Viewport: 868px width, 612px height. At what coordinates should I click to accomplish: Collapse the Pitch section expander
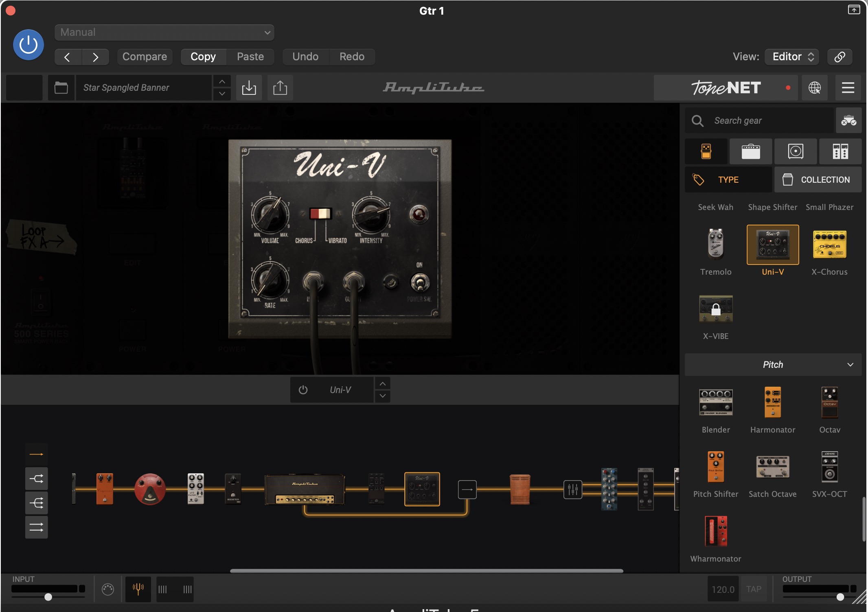click(850, 365)
